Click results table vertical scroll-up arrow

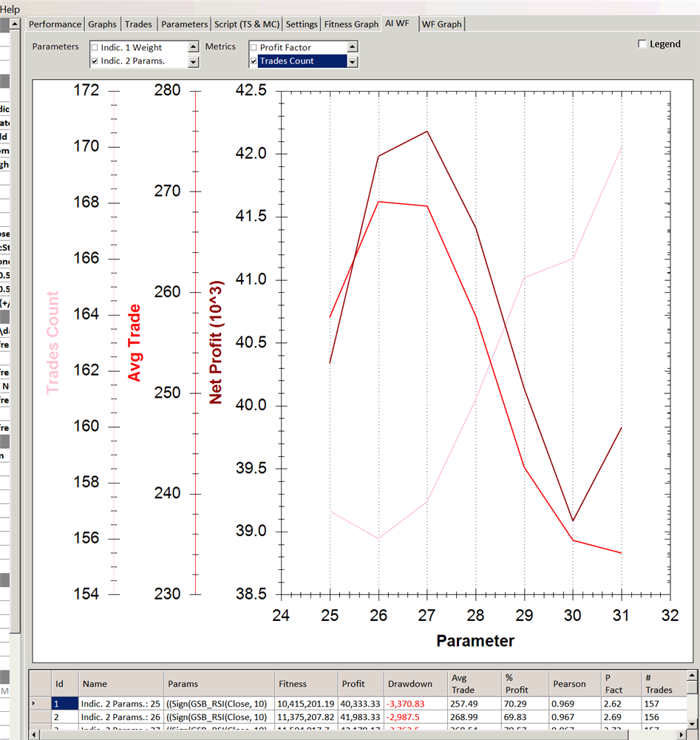692,676
